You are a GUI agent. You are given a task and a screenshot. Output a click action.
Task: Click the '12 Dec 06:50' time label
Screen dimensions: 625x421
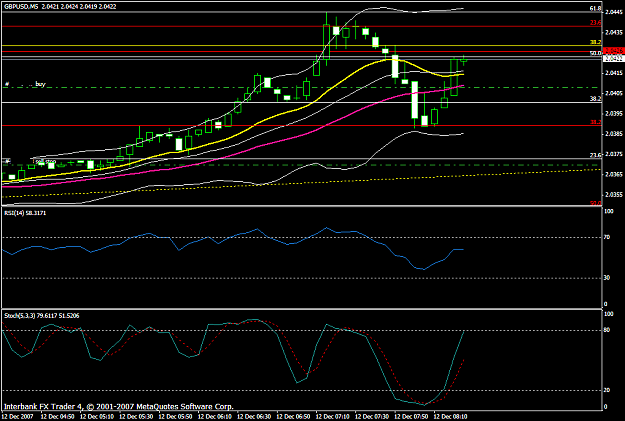click(293, 417)
